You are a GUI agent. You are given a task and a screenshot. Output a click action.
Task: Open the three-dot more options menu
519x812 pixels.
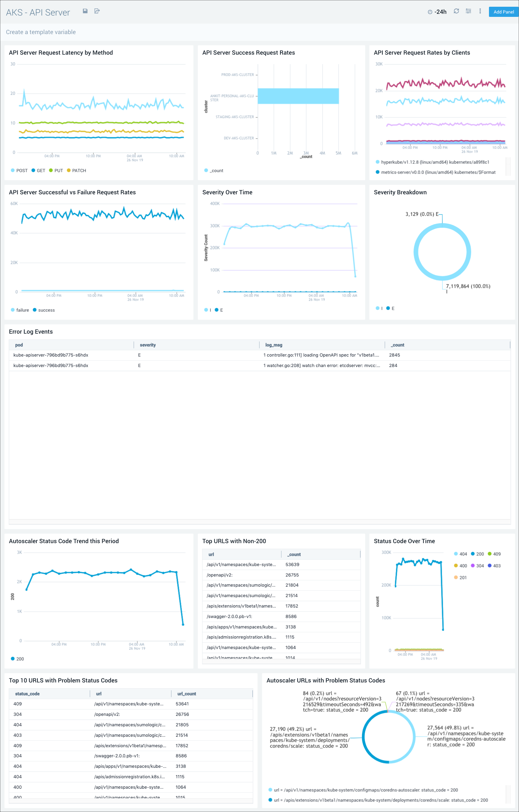tap(480, 11)
